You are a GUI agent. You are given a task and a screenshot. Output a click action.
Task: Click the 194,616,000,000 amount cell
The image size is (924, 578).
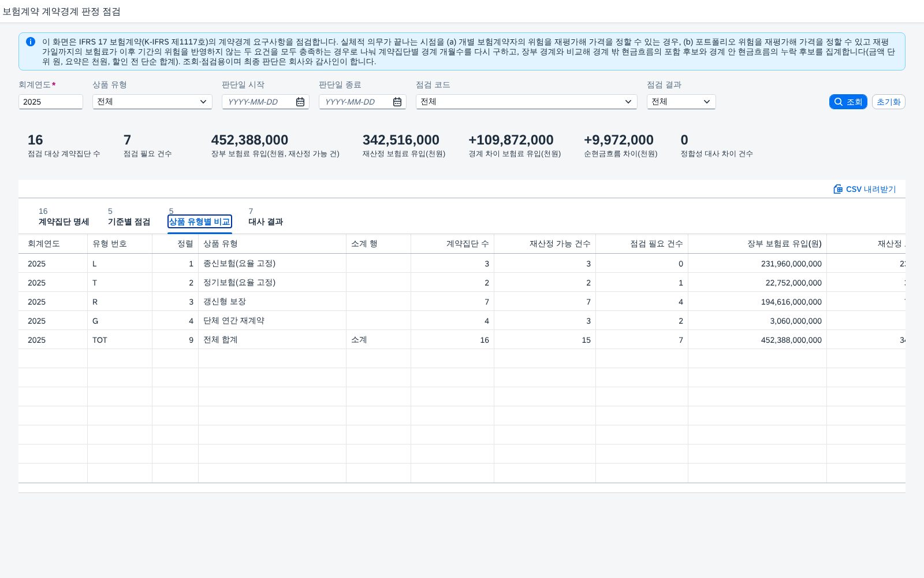pos(757,302)
